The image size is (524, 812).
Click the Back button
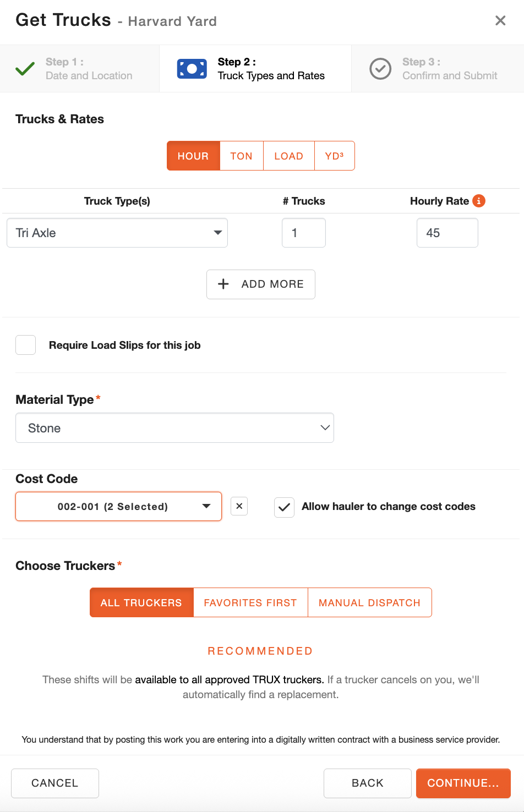[x=367, y=783]
